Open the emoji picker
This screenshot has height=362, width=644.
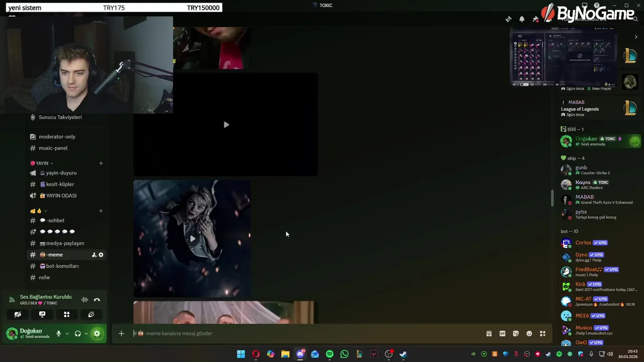point(529,333)
